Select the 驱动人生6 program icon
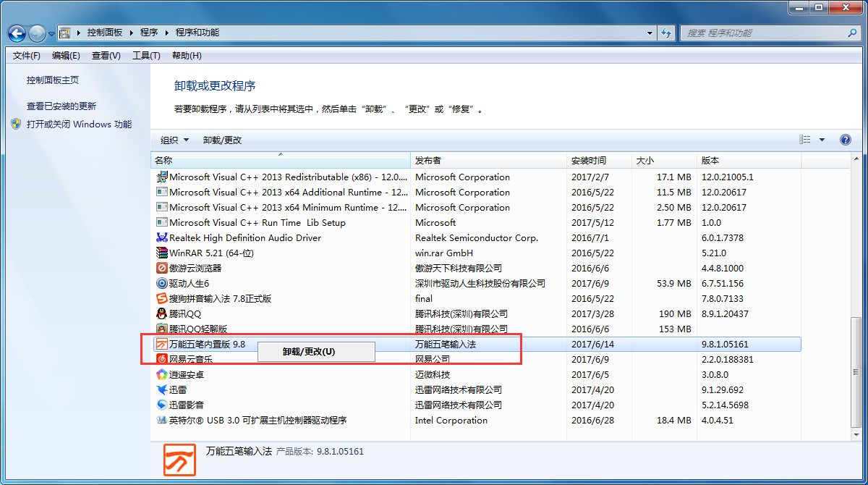The width and height of the screenshot is (868, 485). tap(162, 284)
